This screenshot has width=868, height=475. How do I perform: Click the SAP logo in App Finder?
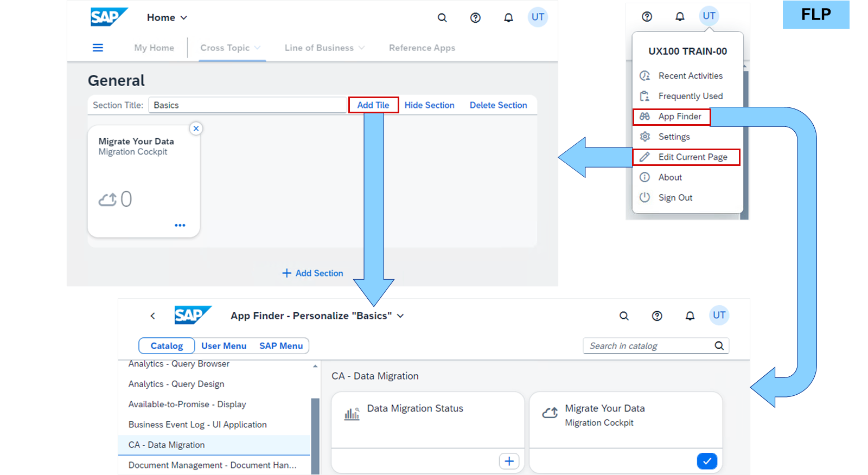click(x=193, y=315)
